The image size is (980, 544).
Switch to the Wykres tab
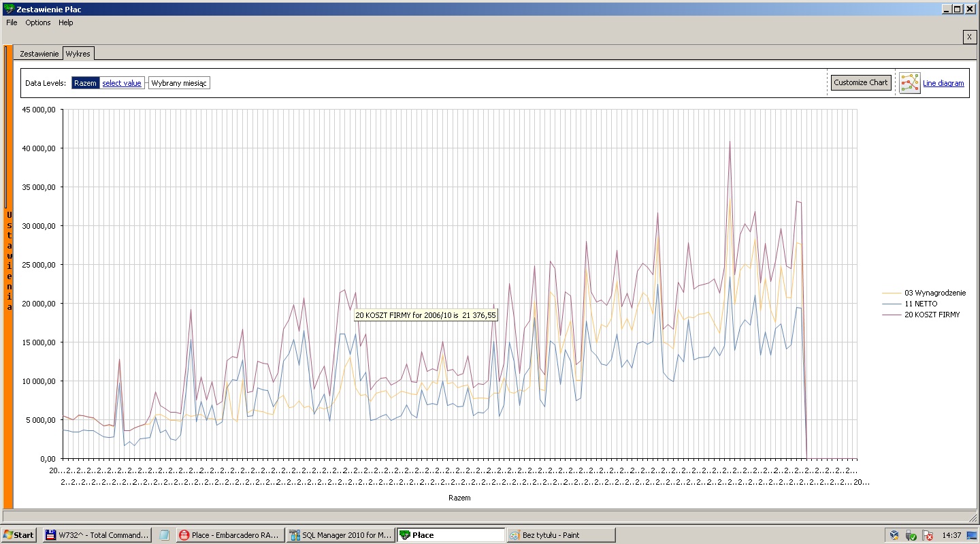[78, 54]
